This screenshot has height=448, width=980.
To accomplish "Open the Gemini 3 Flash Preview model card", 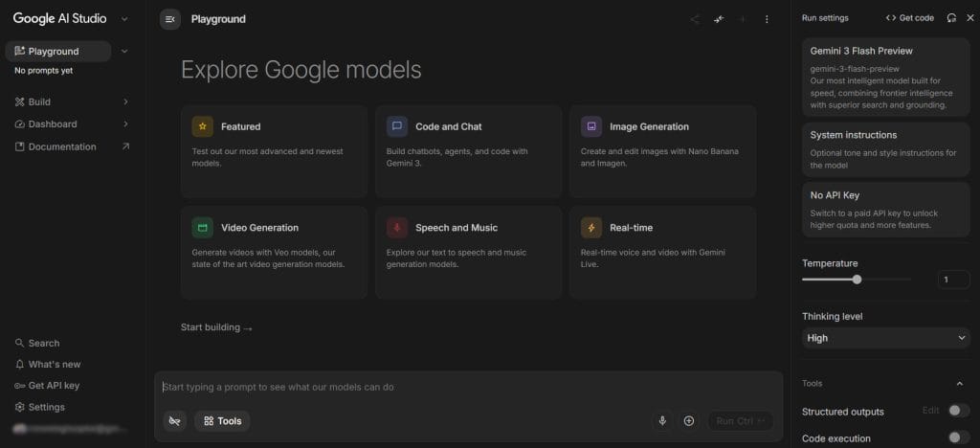I will click(x=885, y=78).
